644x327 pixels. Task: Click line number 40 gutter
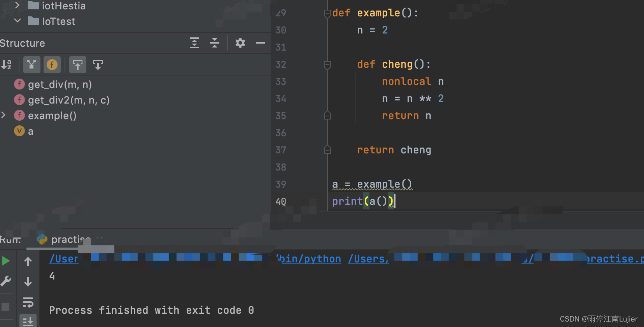click(281, 201)
